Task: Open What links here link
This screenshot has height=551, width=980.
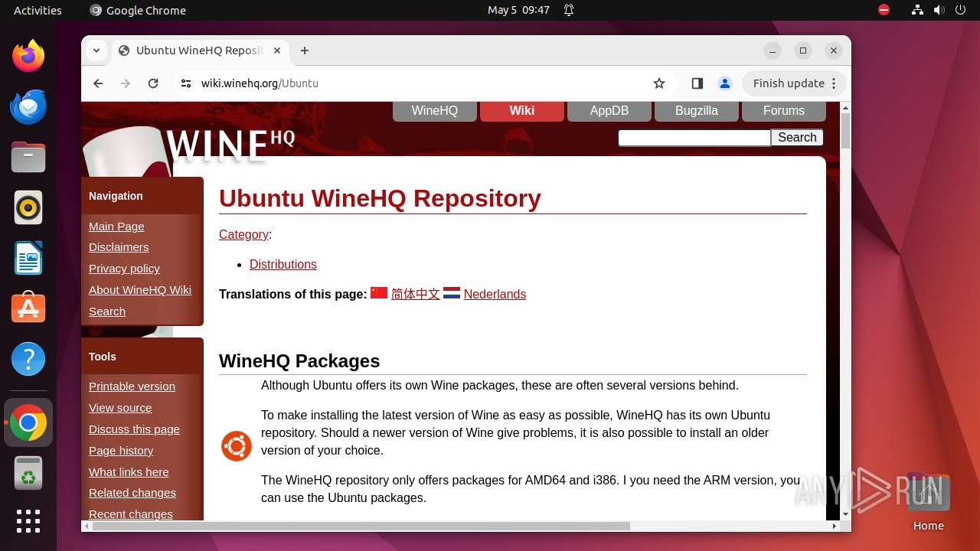Action: [129, 472]
